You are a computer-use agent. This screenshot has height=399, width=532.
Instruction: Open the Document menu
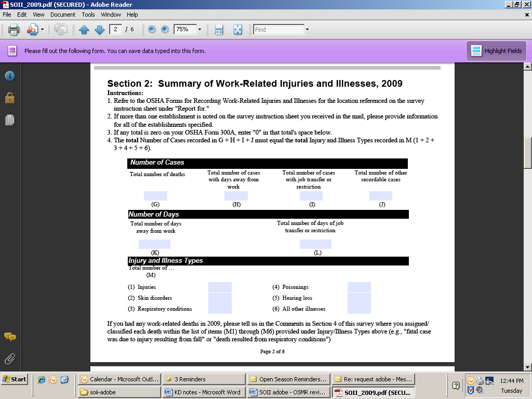click(63, 15)
